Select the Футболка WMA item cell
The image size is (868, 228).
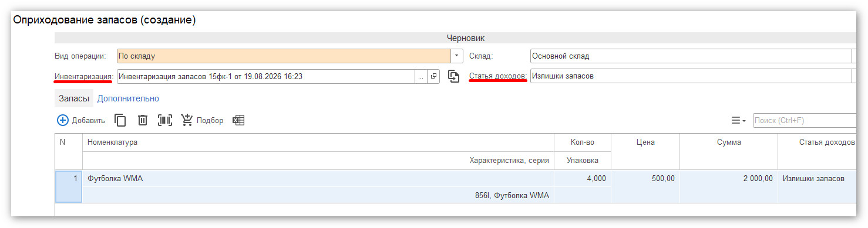point(318,179)
